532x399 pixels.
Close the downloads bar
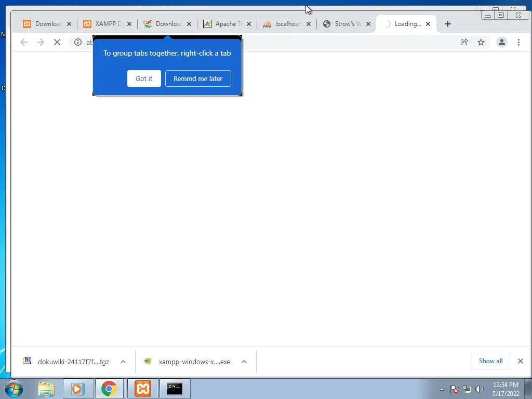(x=521, y=361)
